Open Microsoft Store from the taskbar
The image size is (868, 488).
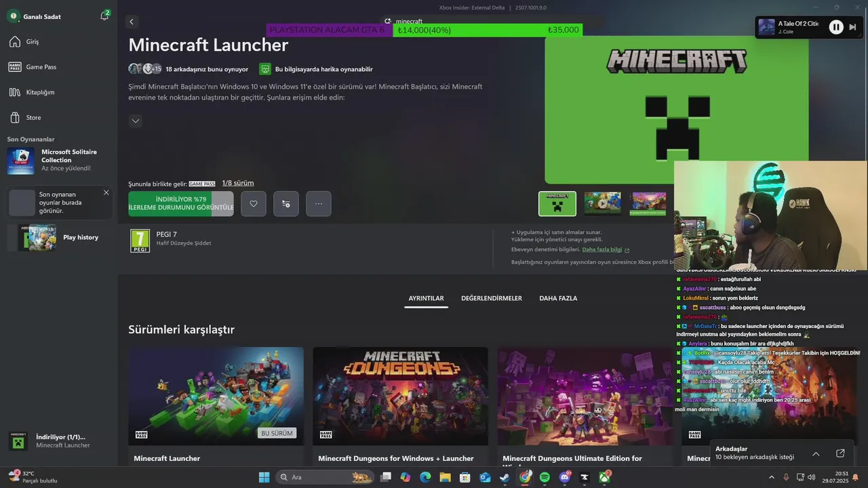pos(465,477)
